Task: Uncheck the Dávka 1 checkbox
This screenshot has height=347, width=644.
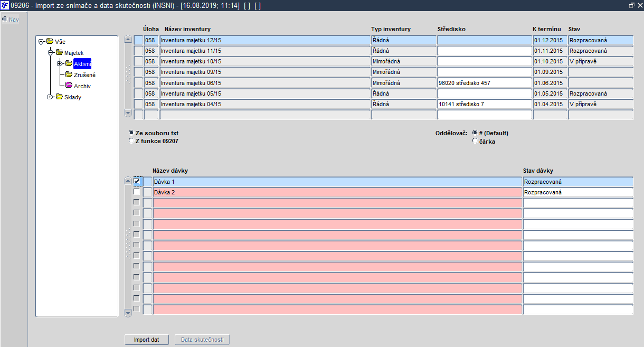Action: pyautogui.click(x=137, y=181)
